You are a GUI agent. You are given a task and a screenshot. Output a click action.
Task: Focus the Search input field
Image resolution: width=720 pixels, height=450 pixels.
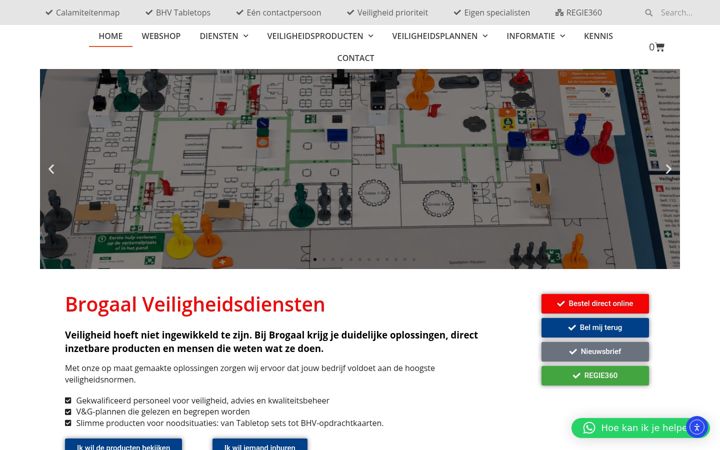(x=677, y=13)
